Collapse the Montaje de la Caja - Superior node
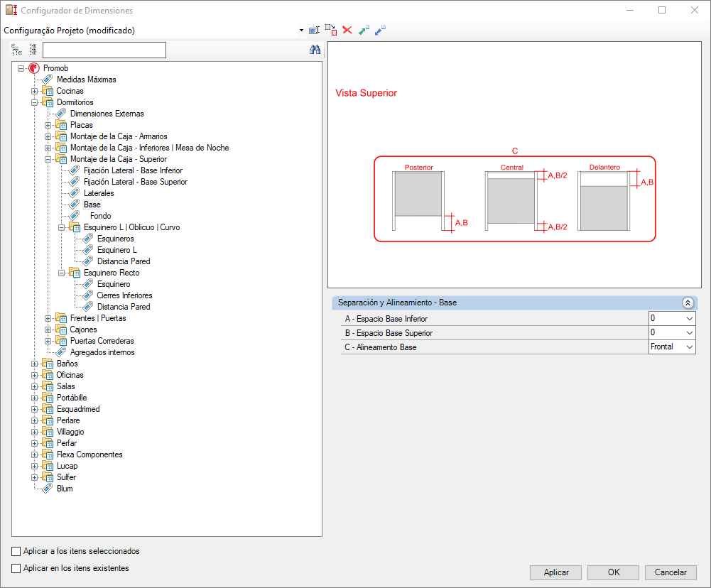 pos(48,159)
